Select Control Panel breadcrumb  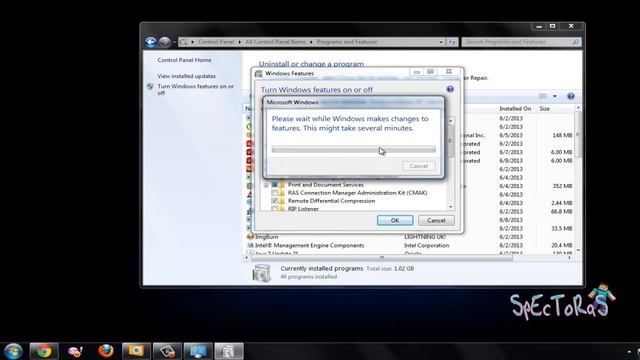(216, 42)
